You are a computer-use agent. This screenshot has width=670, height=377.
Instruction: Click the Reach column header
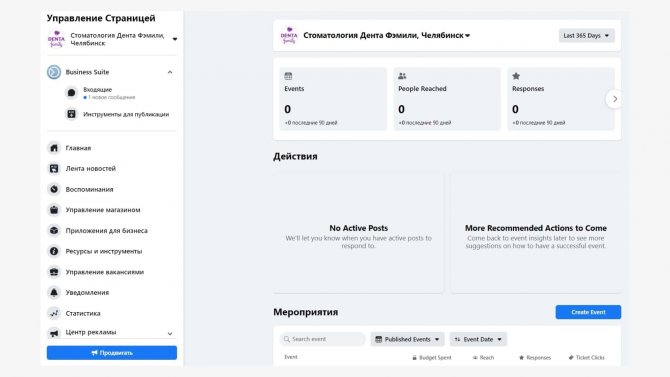(483, 357)
